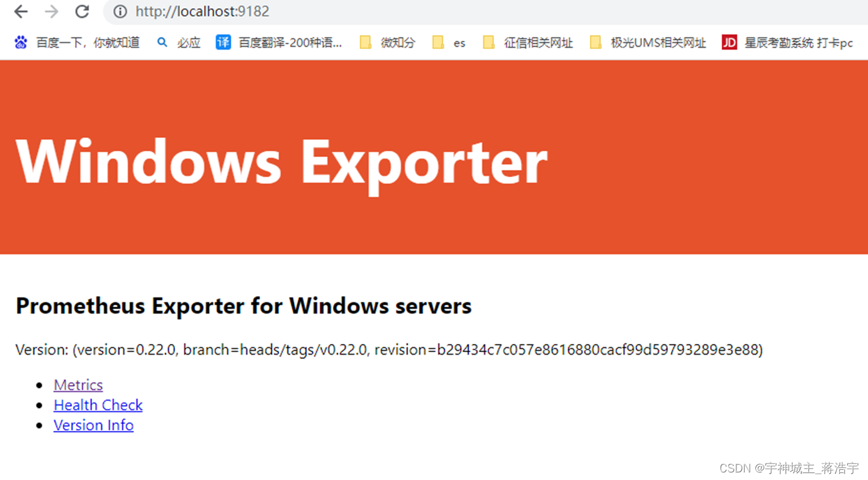Viewport: 868px width, 480px height.
Task: Click the version string text line
Action: [x=388, y=350]
